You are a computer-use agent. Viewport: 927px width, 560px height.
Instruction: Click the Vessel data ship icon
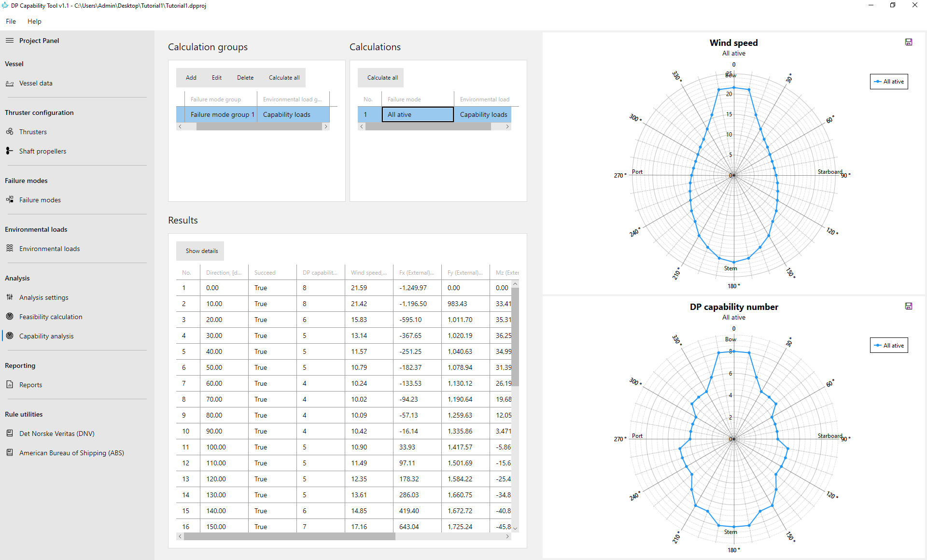(x=10, y=84)
